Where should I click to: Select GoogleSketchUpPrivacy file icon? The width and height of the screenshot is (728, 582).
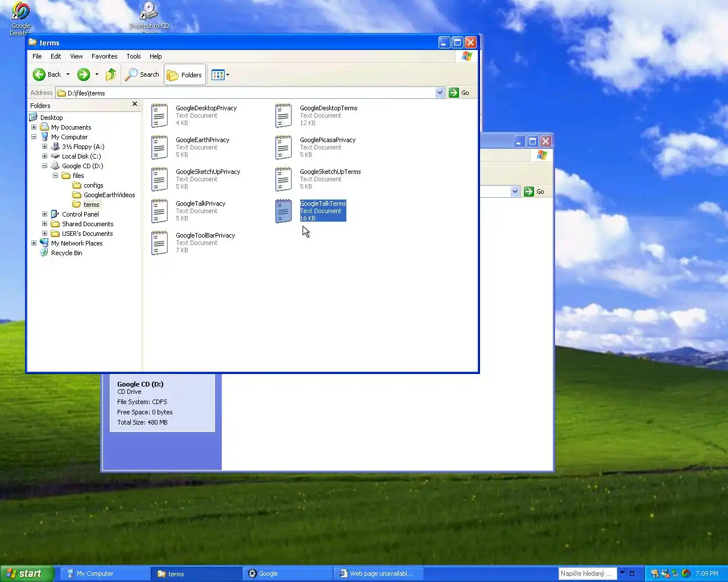159,179
